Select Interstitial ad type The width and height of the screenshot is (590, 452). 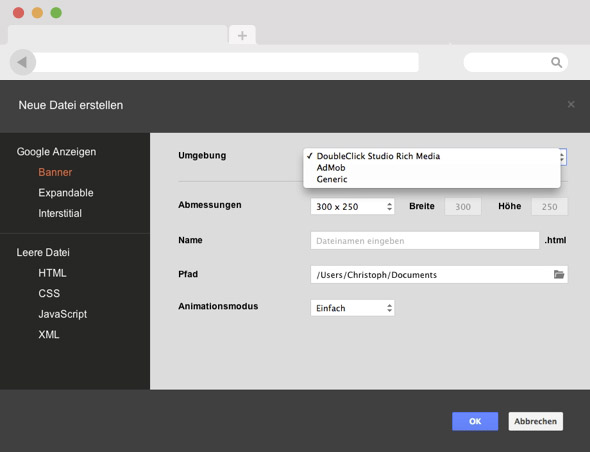60,213
